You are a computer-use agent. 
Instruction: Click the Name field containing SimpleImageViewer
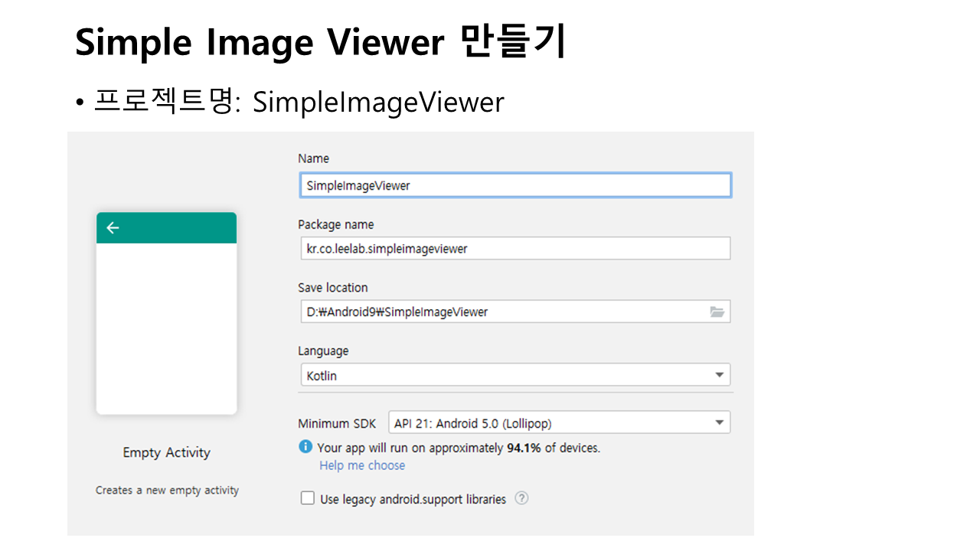coord(514,185)
